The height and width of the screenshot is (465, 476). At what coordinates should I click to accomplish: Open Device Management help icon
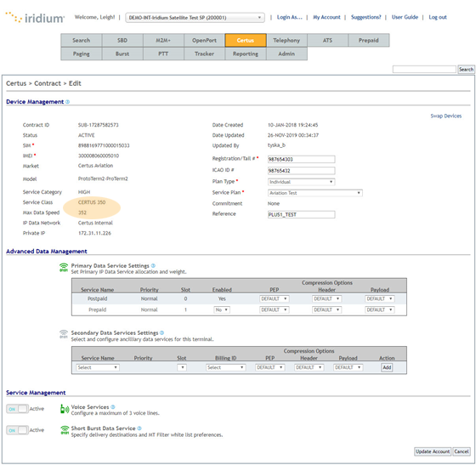[x=67, y=102]
